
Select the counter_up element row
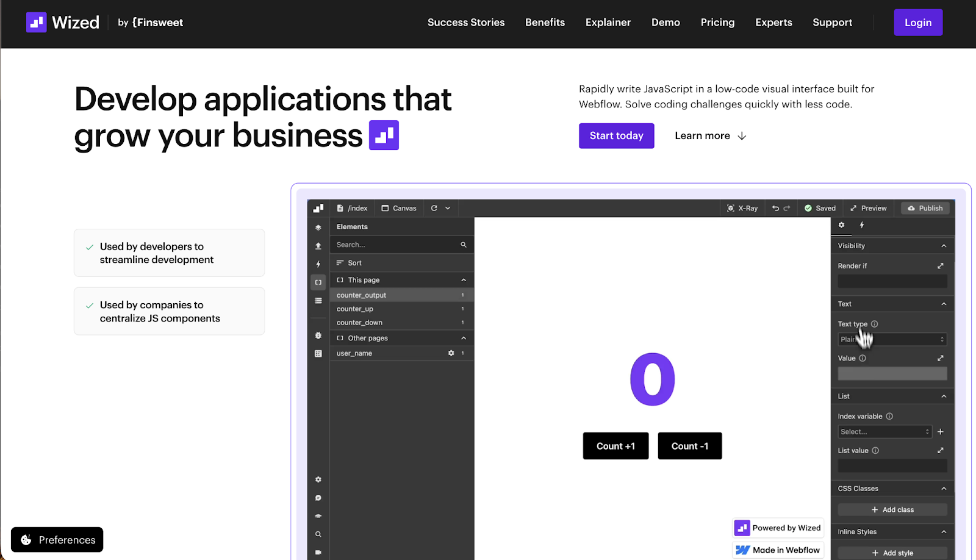click(x=402, y=309)
